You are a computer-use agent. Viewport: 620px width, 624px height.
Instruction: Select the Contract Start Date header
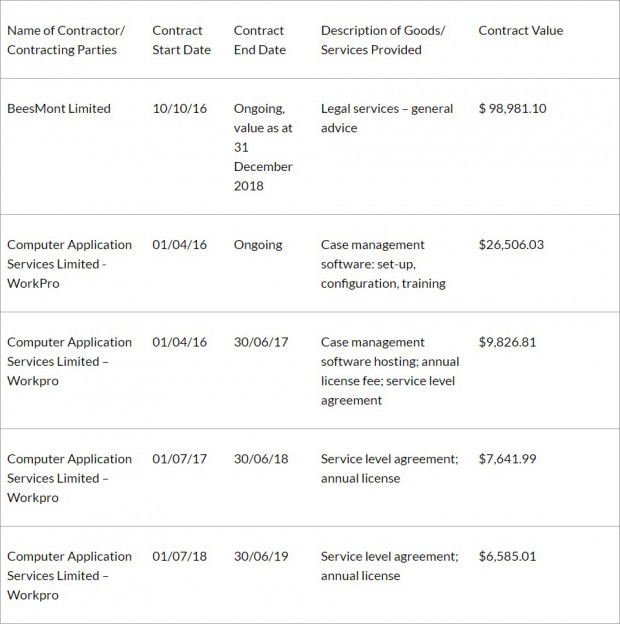[x=181, y=40]
